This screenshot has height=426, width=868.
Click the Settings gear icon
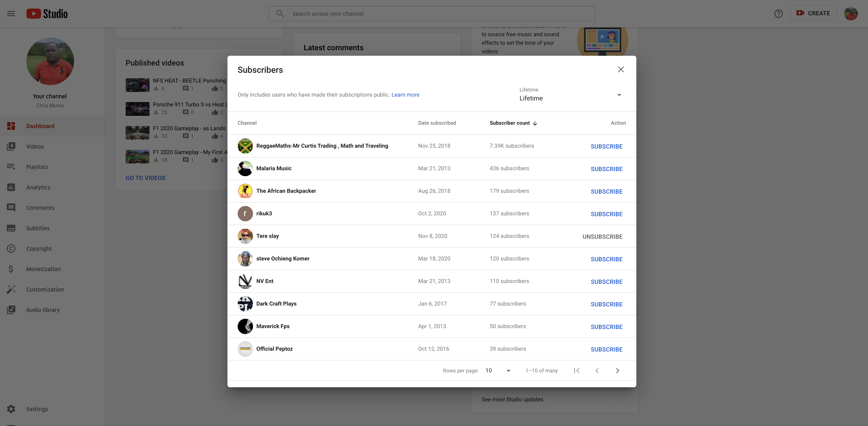click(11, 409)
